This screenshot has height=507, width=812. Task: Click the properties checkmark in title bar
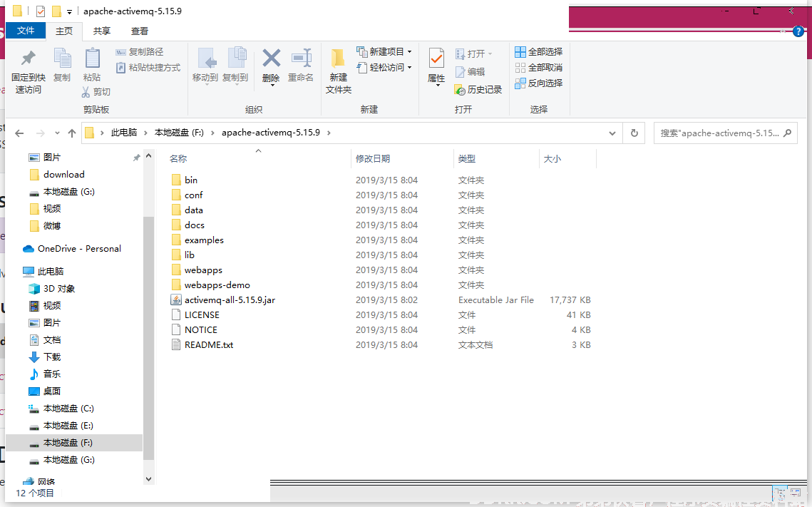pyautogui.click(x=41, y=11)
